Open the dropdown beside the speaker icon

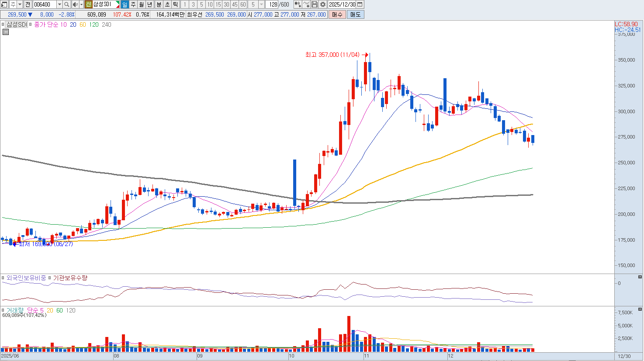81,4
